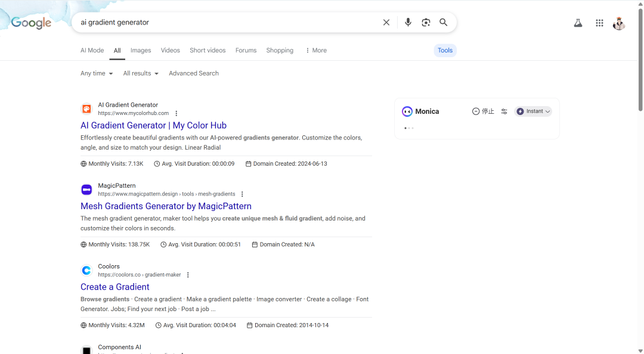Open the MagicPattern result options menu
The height and width of the screenshot is (354, 644).
point(242,194)
